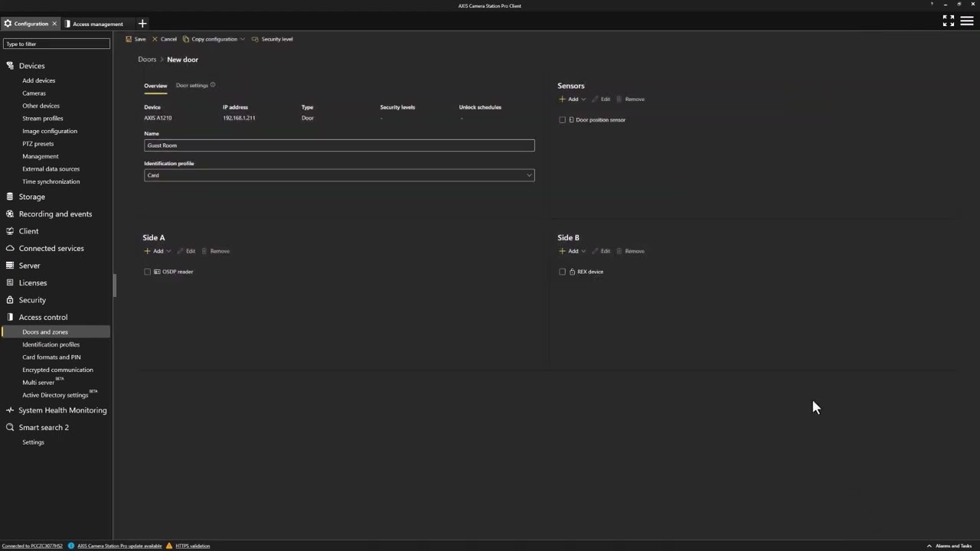Expand the Copy configuration dropdown arrow
The height and width of the screenshot is (551, 980).
pyautogui.click(x=242, y=39)
